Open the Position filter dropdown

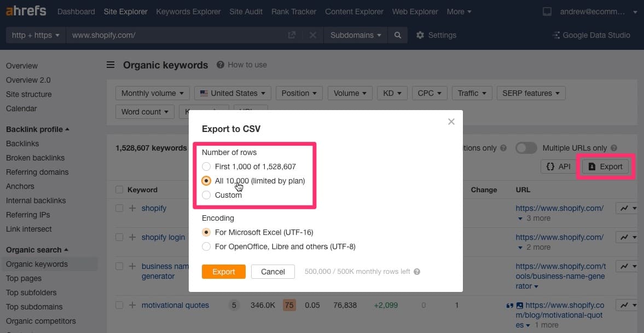click(299, 93)
